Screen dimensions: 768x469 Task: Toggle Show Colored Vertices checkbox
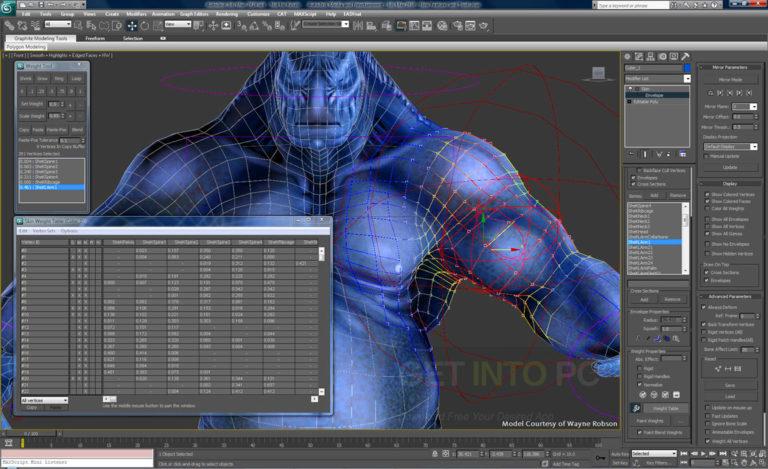point(707,194)
